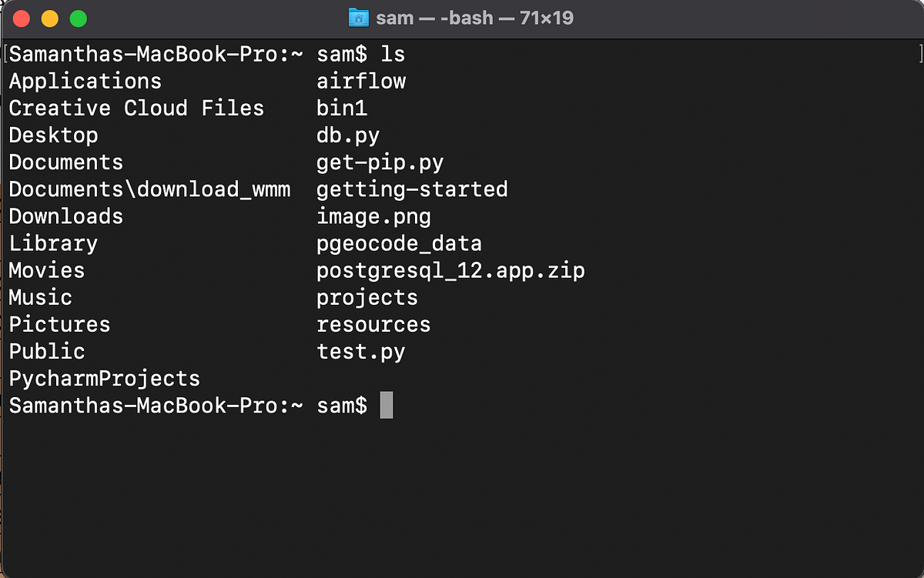Click the sam$ prompt text
Image resolution: width=924 pixels, height=578 pixels.
pos(341,406)
